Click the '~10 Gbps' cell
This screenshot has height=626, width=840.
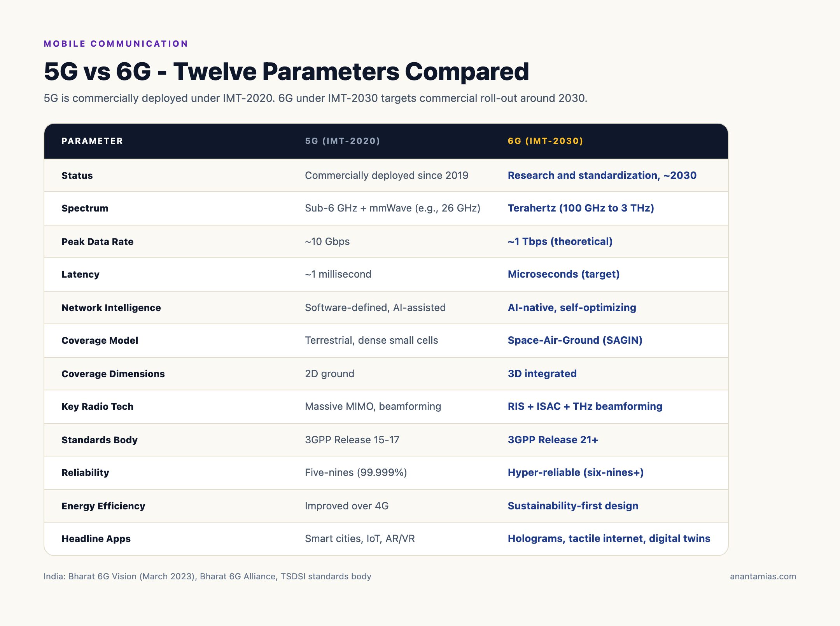click(x=327, y=241)
